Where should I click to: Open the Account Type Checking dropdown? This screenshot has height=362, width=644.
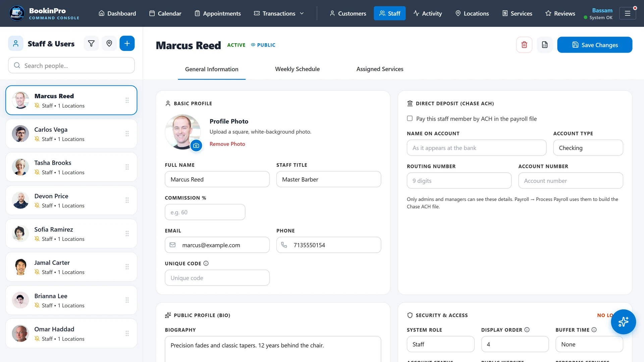tap(588, 148)
